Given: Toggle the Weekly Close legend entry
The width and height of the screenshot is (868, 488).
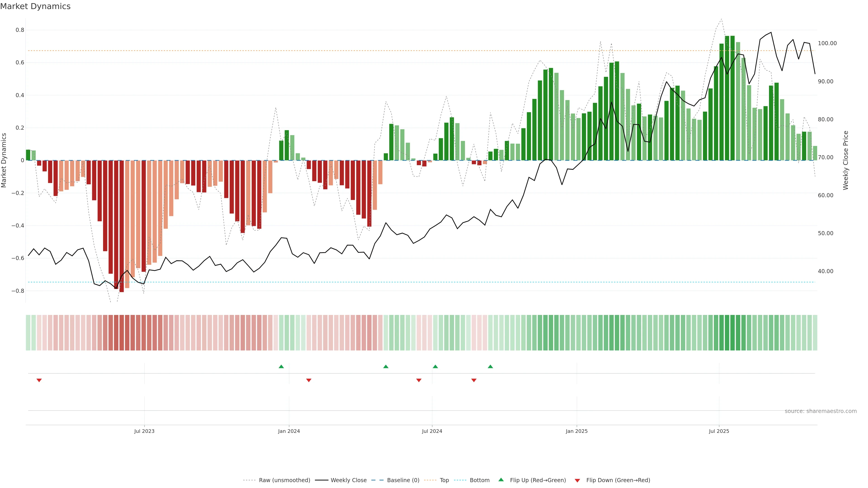Looking at the screenshot, I should [348, 480].
